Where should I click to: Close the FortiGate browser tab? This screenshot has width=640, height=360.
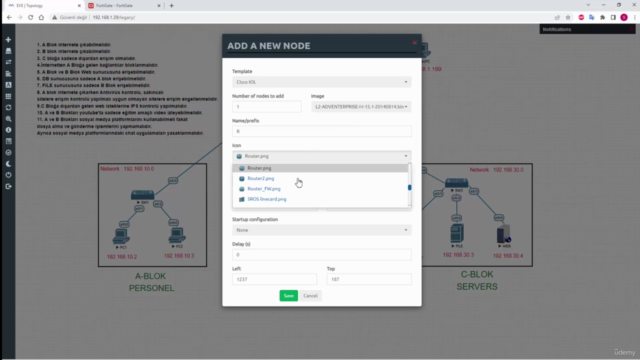coord(159,6)
